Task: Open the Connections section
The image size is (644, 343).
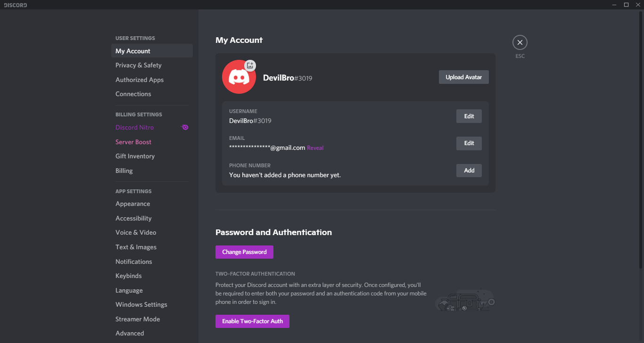Action: [x=152, y=94]
